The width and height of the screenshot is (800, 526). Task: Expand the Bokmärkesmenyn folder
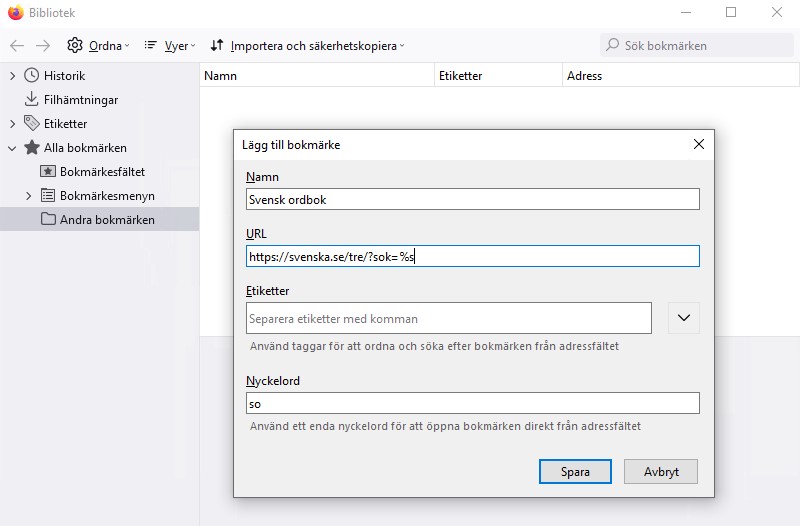pyautogui.click(x=29, y=196)
